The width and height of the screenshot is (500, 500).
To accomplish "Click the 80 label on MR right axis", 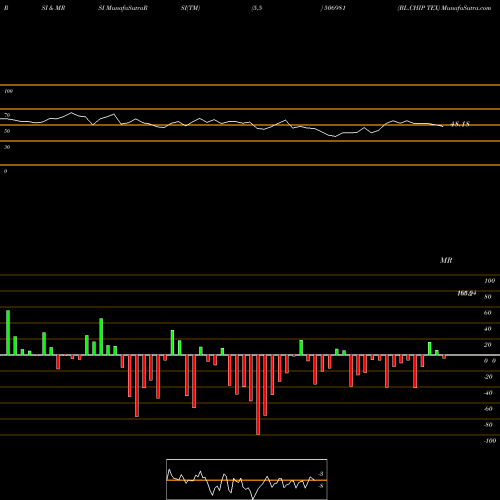I will pyautogui.click(x=488, y=297).
